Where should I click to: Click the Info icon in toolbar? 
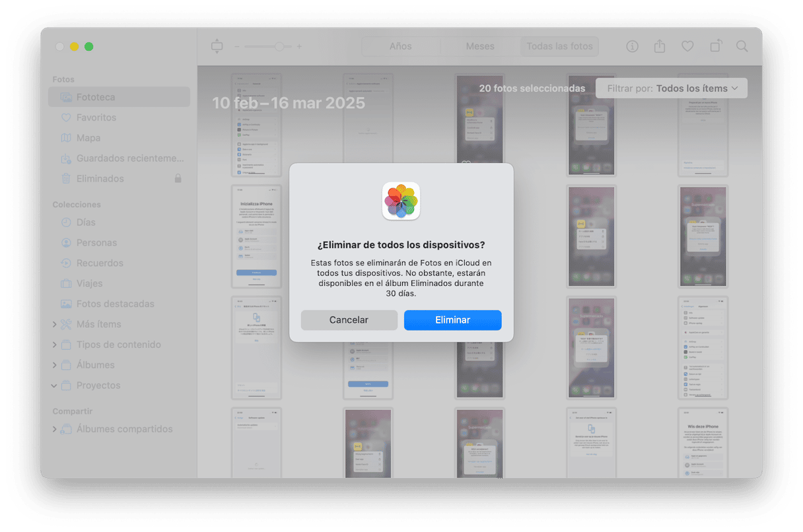[x=632, y=46]
